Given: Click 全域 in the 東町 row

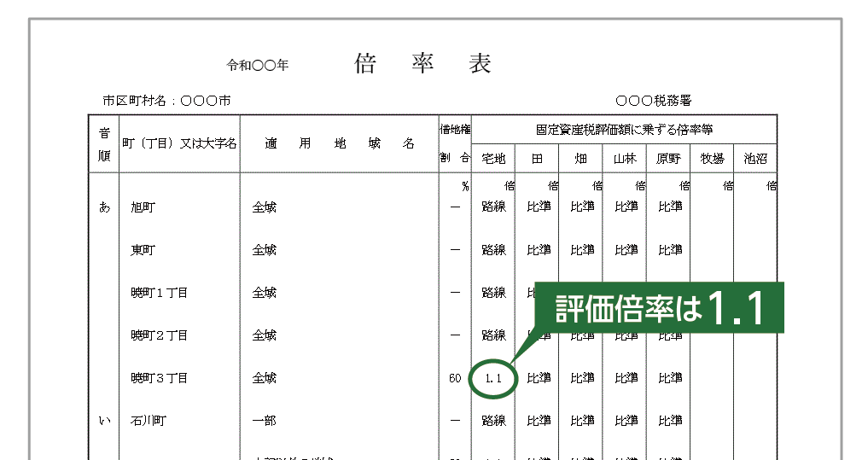Looking at the screenshot, I should pyautogui.click(x=264, y=250).
